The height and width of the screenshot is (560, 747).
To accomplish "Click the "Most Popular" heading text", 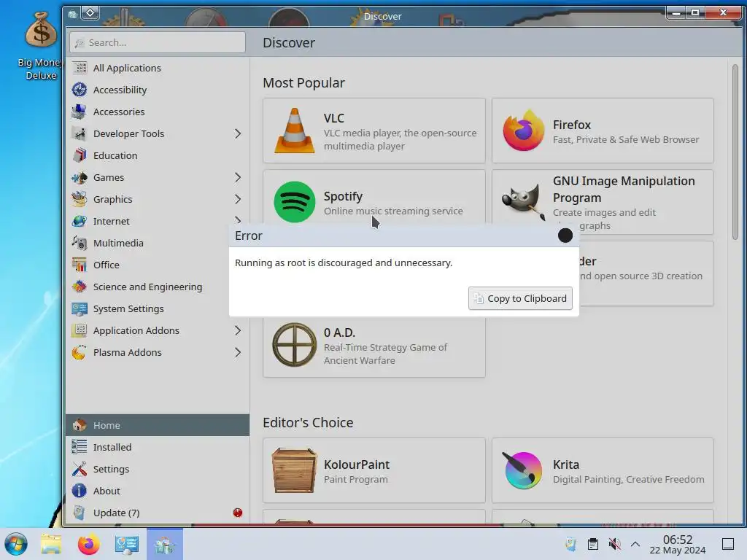I will [303, 83].
